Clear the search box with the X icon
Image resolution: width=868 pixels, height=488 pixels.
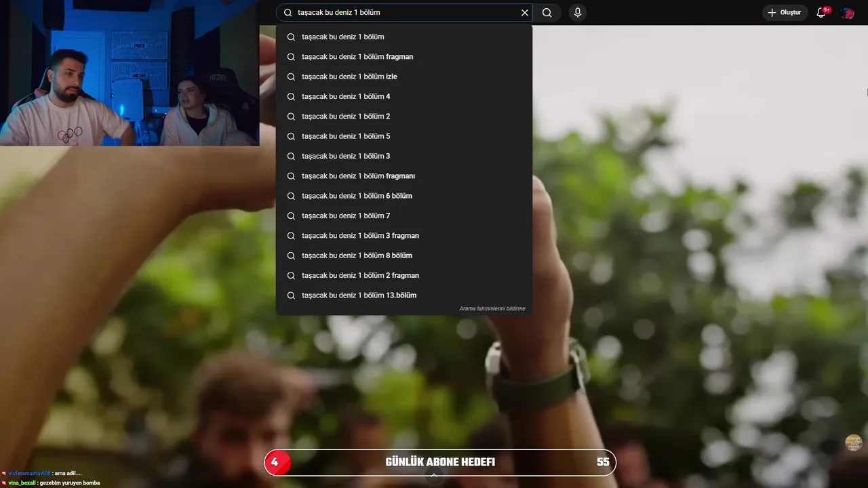525,13
